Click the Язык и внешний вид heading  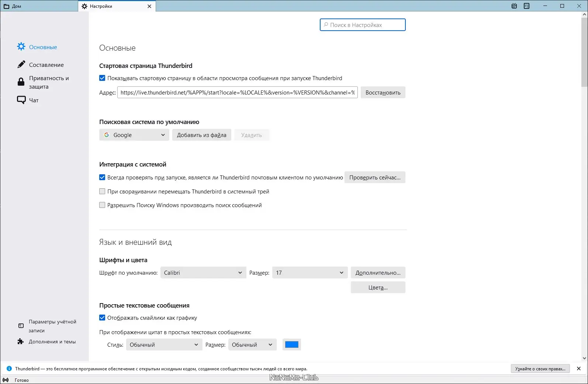(x=135, y=242)
